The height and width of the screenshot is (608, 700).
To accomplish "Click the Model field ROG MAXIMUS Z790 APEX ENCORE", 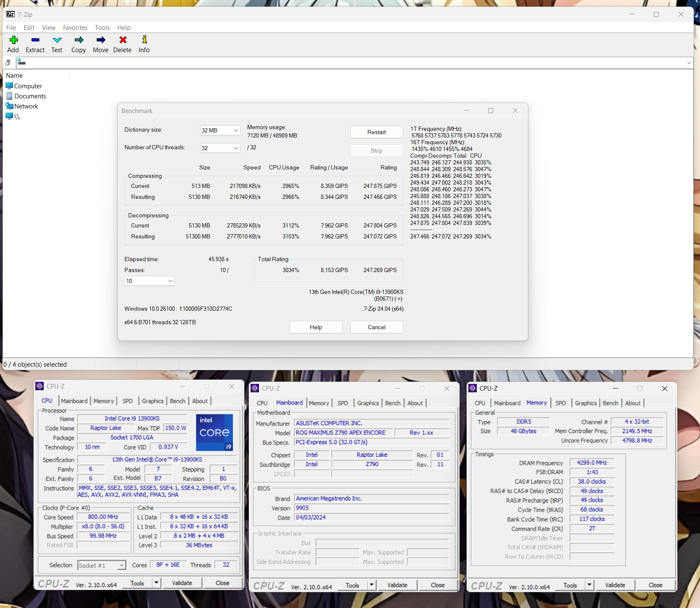I will [x=344, y=433].
